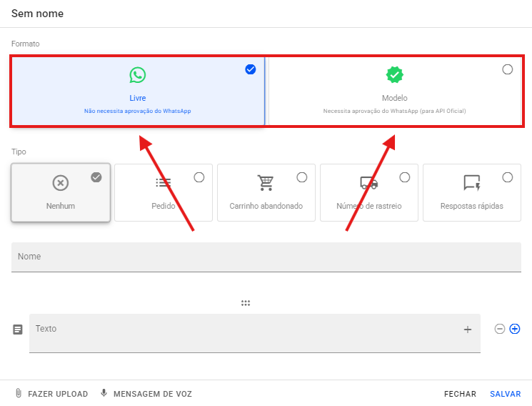Select the Respostas rápidas radio button

(x=508, y=177)
